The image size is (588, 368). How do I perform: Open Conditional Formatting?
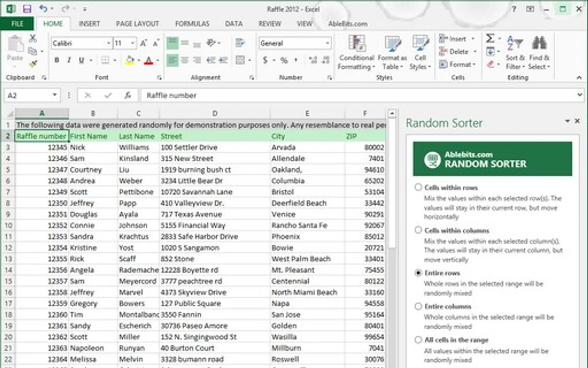(x=356, y=52)
